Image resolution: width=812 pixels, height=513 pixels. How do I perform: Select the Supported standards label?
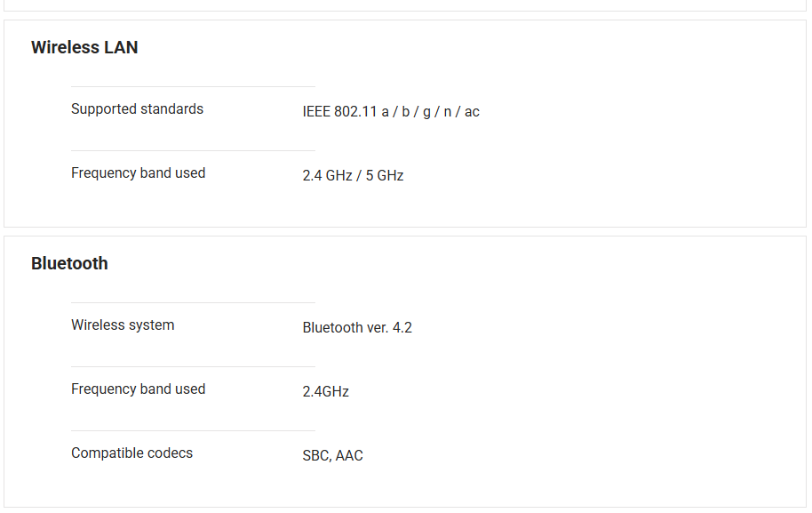(137, 109)
